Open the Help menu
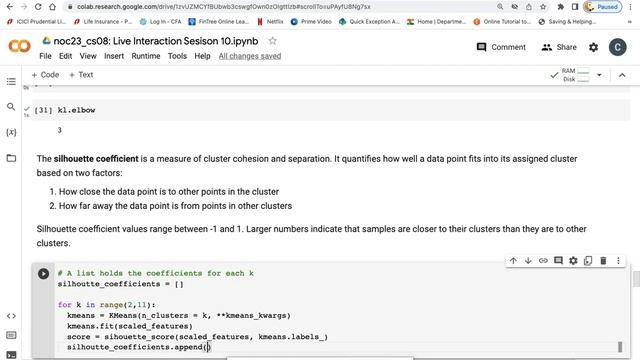Screen dimensions: 640x360 point(202,56)
